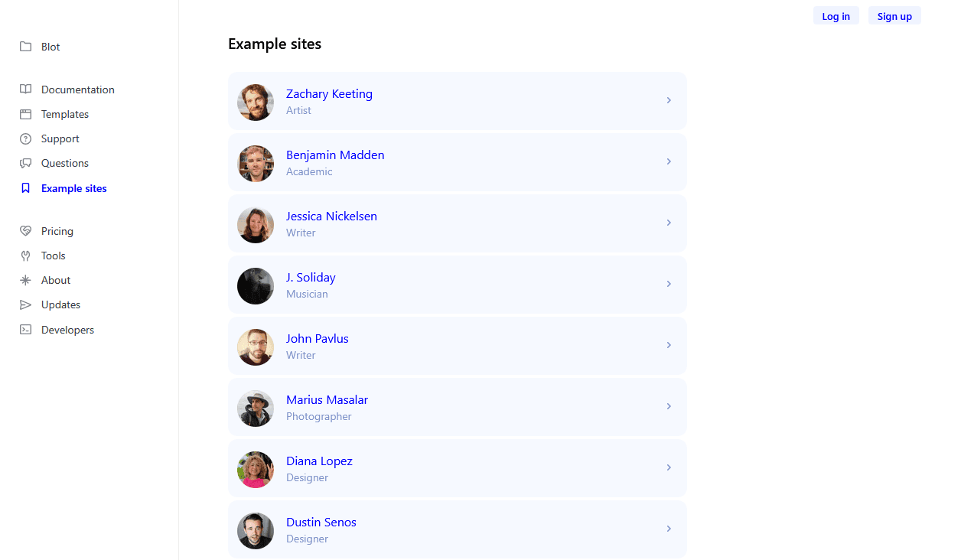This screenshot has height=560, width=961.
Task: Select Diana Lopez's avatar thumbnail
Action: click(x=256, y=470)
